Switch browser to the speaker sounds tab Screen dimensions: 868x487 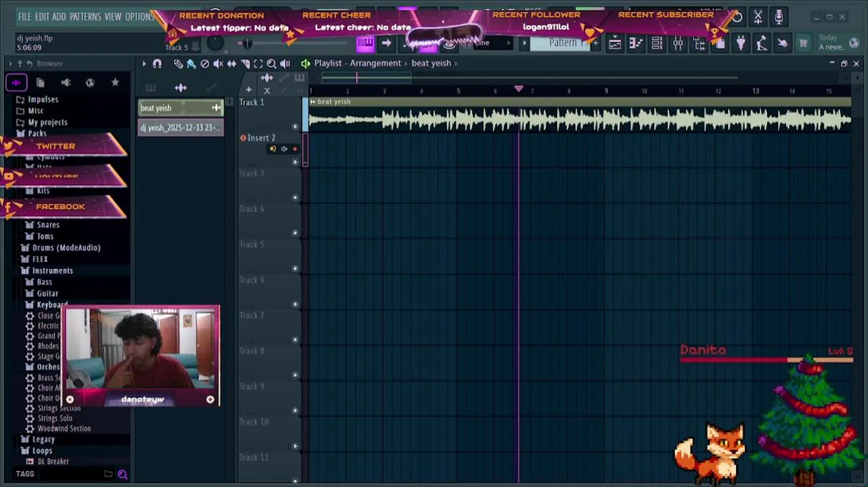pyautogui.click(x=66, y=83)
